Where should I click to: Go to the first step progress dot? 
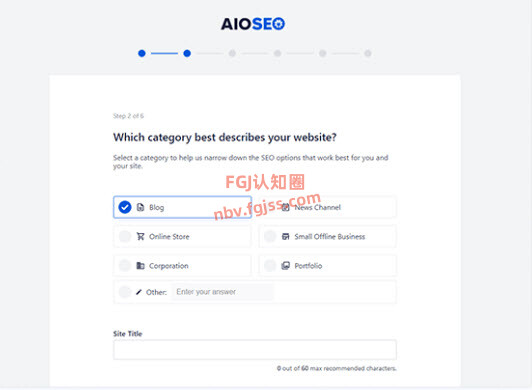coord(142,53)
